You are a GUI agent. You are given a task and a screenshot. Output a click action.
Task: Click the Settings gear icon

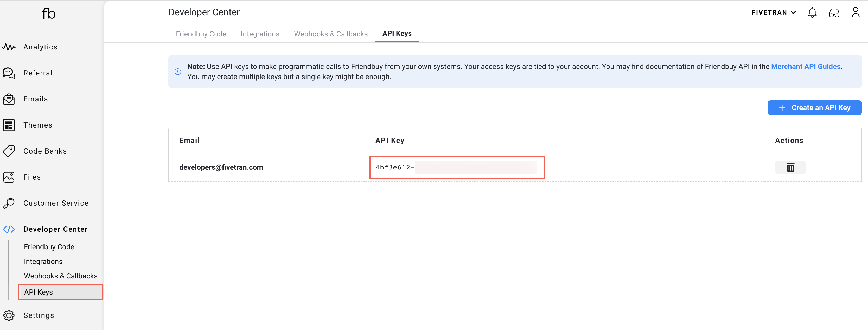tap(9, 315)
